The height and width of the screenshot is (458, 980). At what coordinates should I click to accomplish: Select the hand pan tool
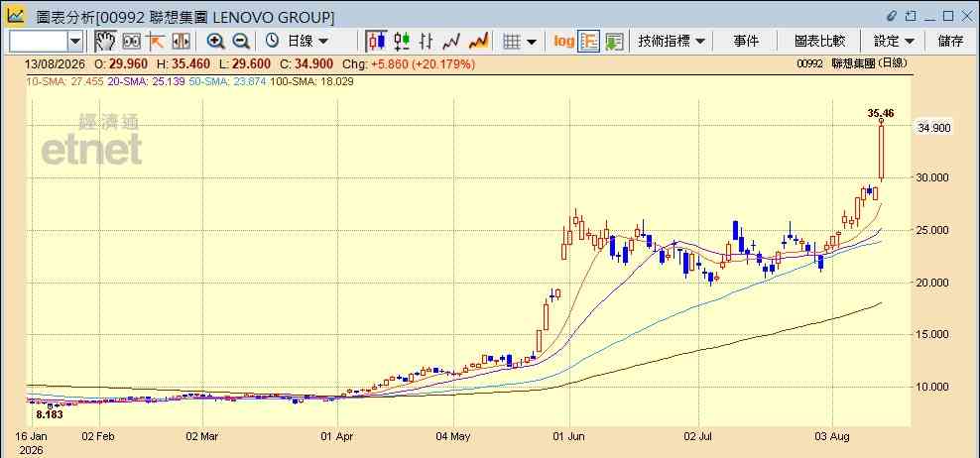[x=105, y=42]
